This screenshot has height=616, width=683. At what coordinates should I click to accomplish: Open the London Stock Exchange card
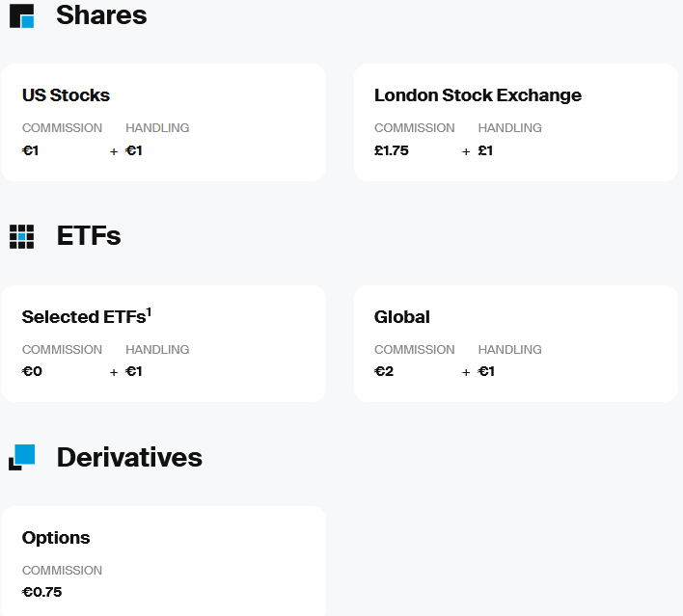516,122
